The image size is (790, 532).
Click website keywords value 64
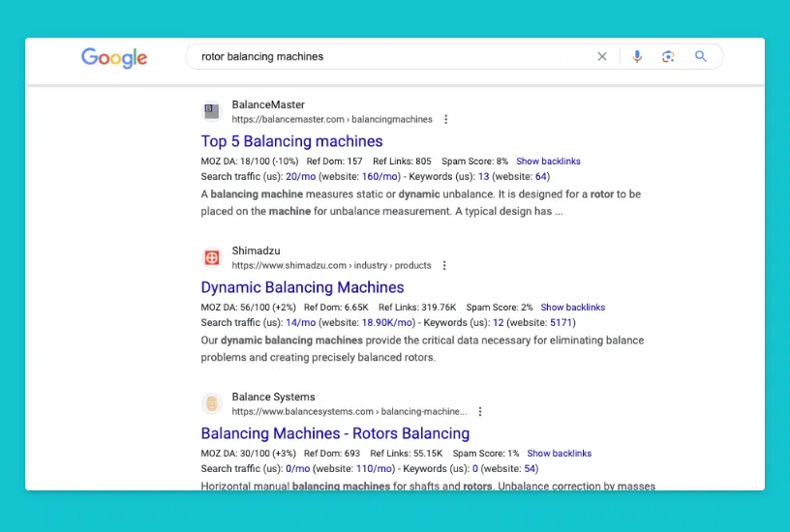coord(540,177)
